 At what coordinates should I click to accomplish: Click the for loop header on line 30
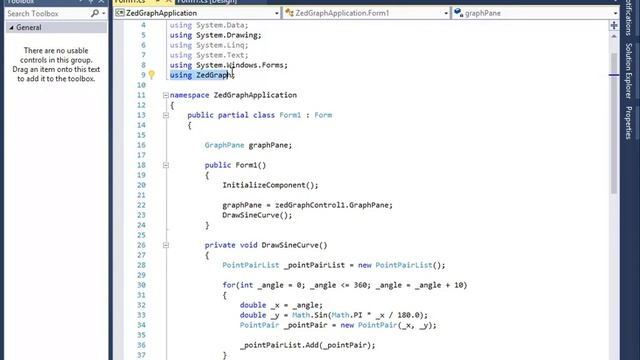[x=344, y=285]
